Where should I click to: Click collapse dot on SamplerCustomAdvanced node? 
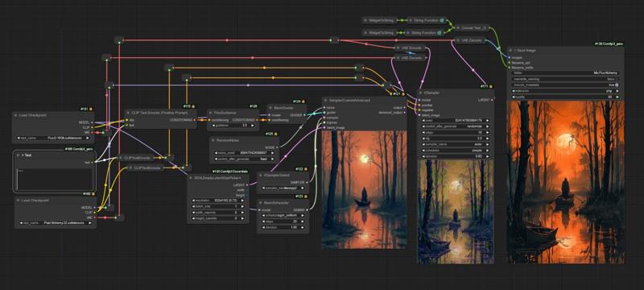tap(326, 100)
